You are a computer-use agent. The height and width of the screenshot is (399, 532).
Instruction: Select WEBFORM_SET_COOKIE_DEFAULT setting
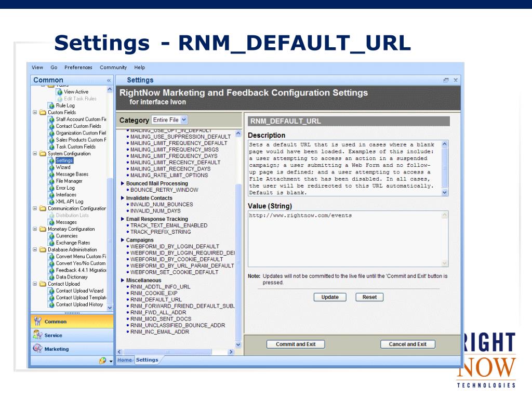[175, 272]
